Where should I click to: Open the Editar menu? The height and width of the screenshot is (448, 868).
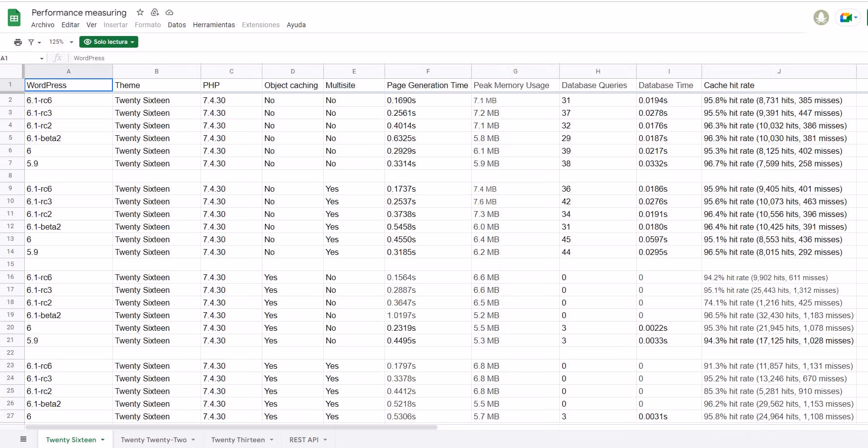(x=71, y=25)
